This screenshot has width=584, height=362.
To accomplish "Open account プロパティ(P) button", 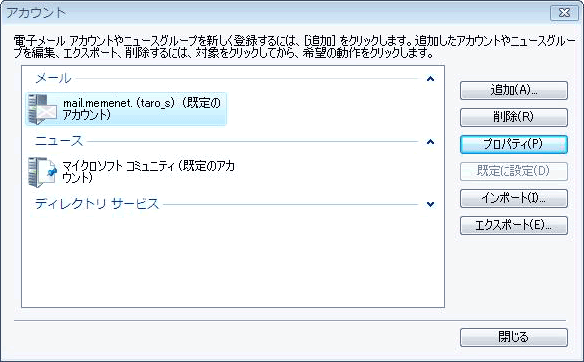I will click(x=514, y=144).
